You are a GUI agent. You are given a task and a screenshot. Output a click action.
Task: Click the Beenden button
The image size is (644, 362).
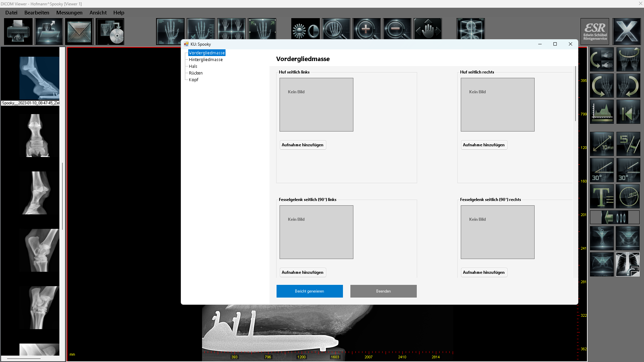tap(384, 291)
